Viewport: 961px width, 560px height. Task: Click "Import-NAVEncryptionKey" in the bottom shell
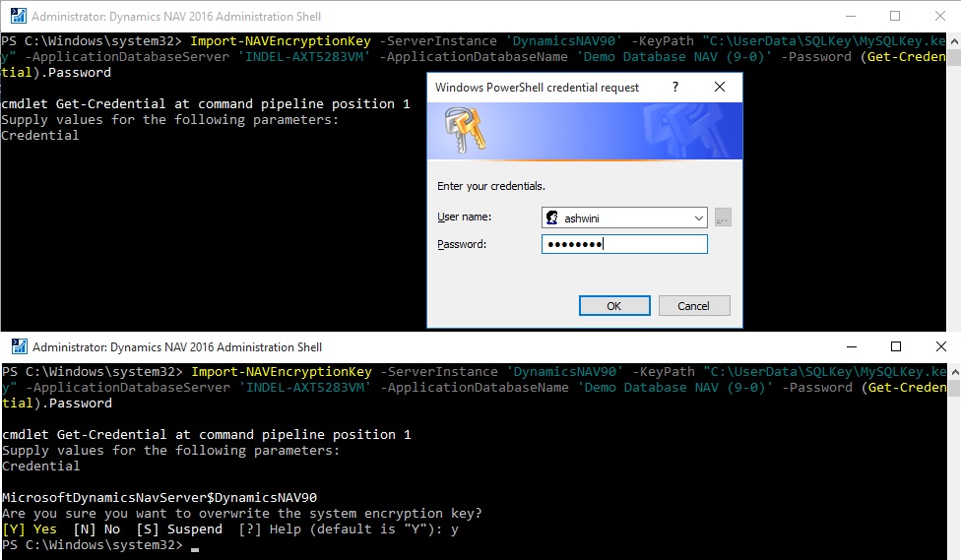pyautogui.click(x=282, y=372)
